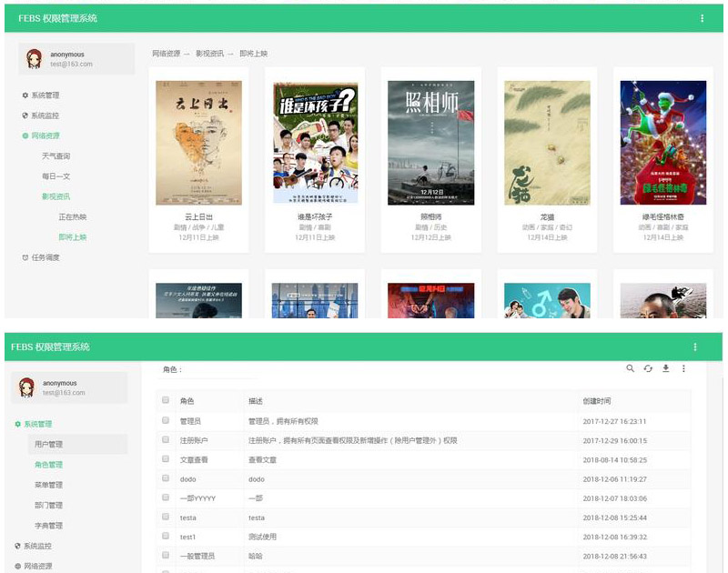Open the 龙猫 movie poster

pos(547,143)
